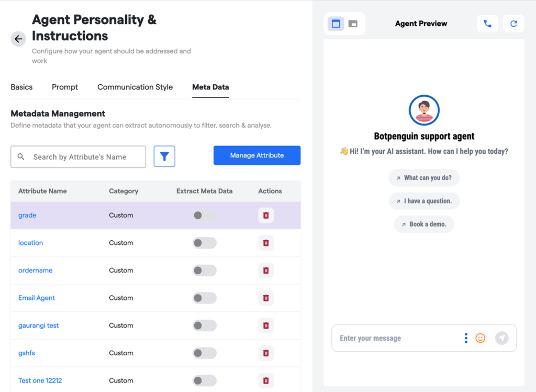Image resolution: width=536 pixels, height=392 pixels.
Task: Click the send message arrow
Action: 501,338
